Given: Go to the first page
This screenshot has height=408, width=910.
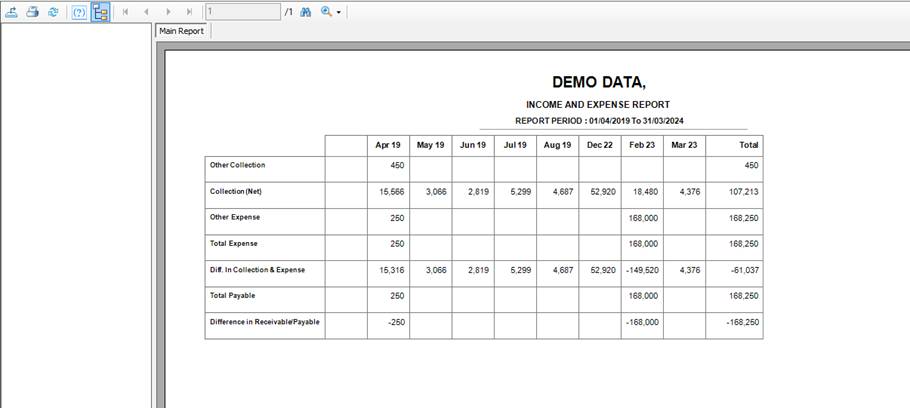Looking at the screenshot, I should pos(125,12).
